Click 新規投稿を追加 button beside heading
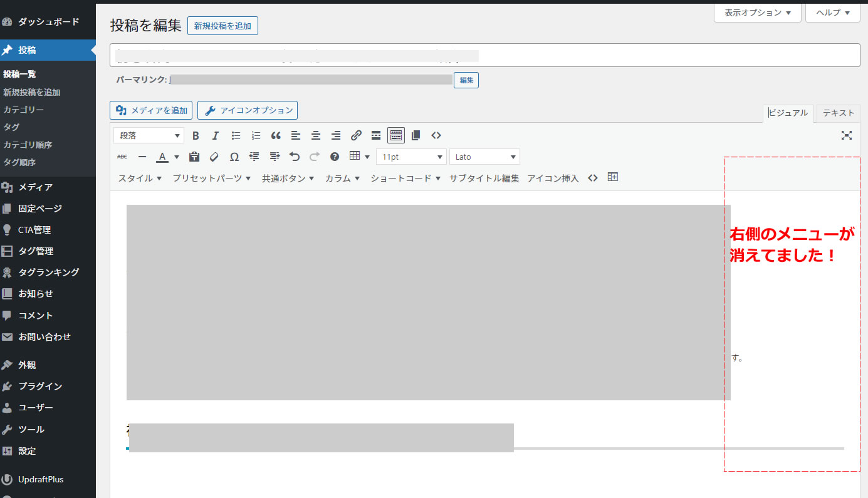Screen dimensions: 868x498 click(x=222, y=26)
